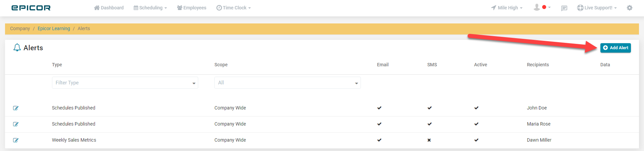This screenshot has height=151, width=644.
Task: Follow the Epicor Learning breadcrumb link
Action: [54, 28]
